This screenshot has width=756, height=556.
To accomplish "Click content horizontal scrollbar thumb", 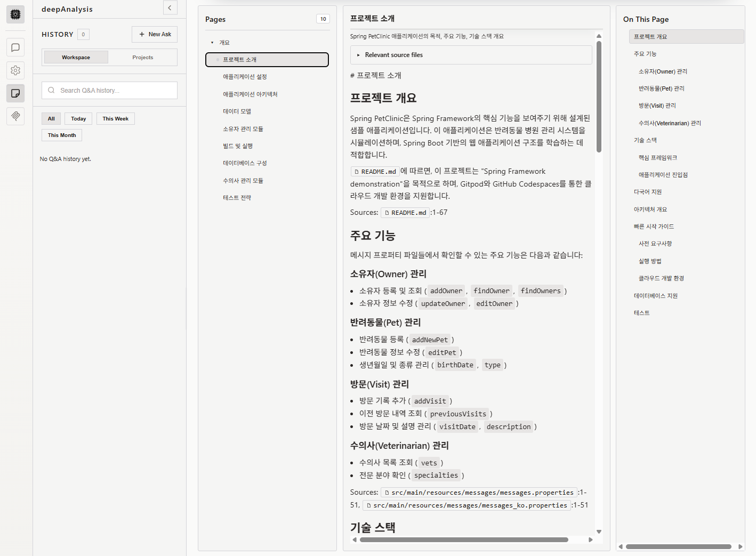I will [x=464, y=539].
